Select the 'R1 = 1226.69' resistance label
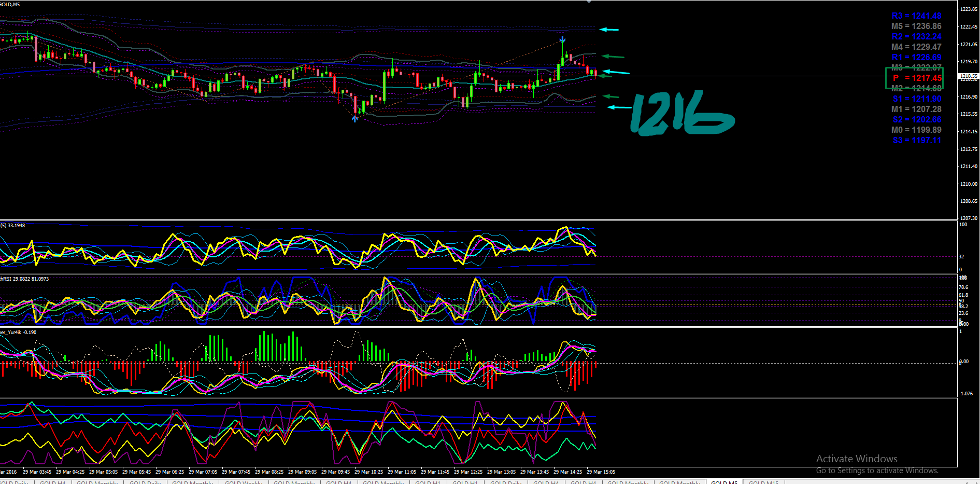This screenshot has width=980, height=484. [x=916, y=57]
